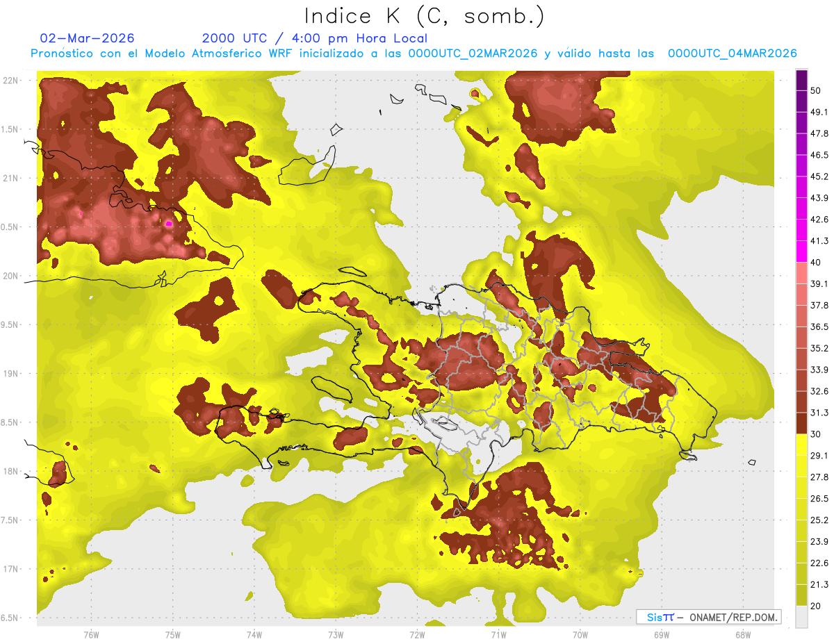The width and height of the screenshot is (834, 644).
Task: Click the longitude label '68W'
Action: point(742,634)
